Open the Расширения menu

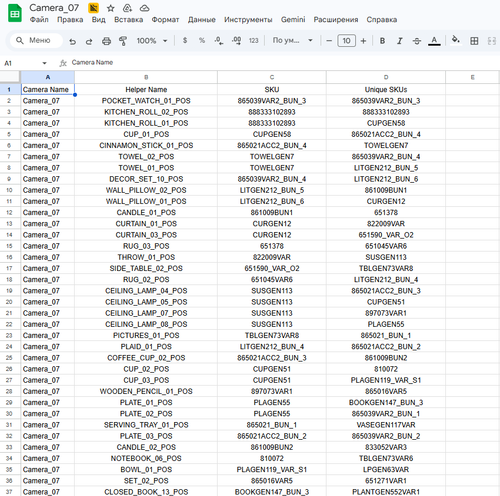click(336, 20)
